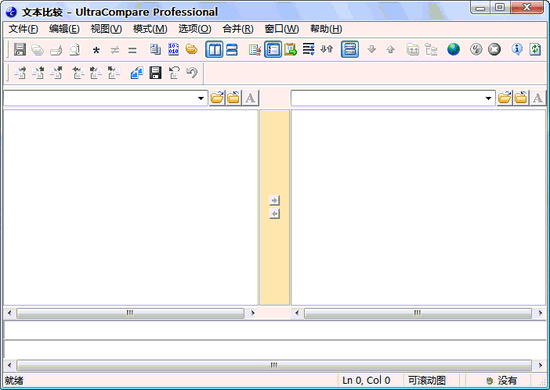550x390 pixels.
Task: Click the black save disk in merge toolbar
Action: pos(155,73)
